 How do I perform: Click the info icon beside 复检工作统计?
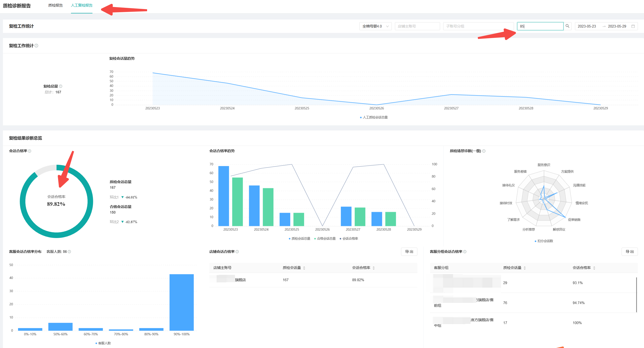tap(37, 46)
